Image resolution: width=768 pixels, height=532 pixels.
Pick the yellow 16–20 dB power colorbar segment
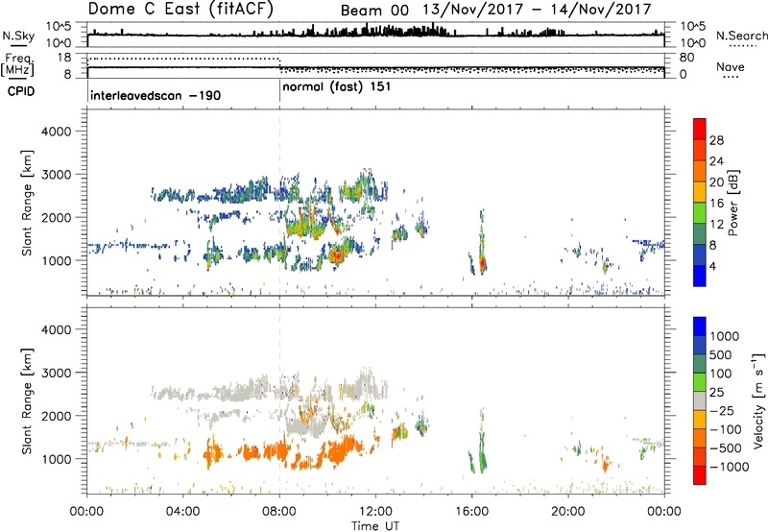click(x=700, y=191)
